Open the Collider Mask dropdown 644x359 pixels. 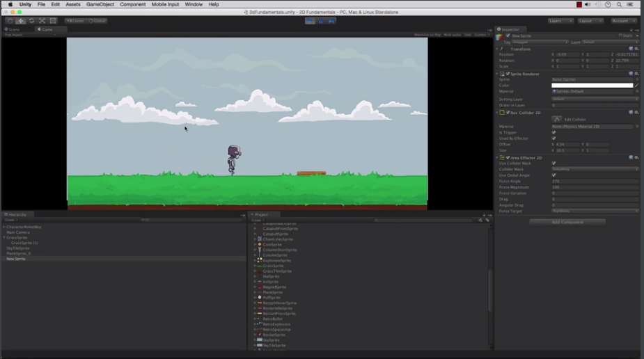tap(595, 169)
